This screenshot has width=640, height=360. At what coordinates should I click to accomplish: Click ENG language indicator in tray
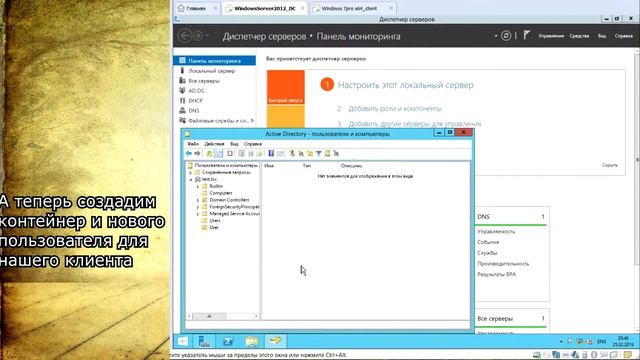[x=602, y=342]
